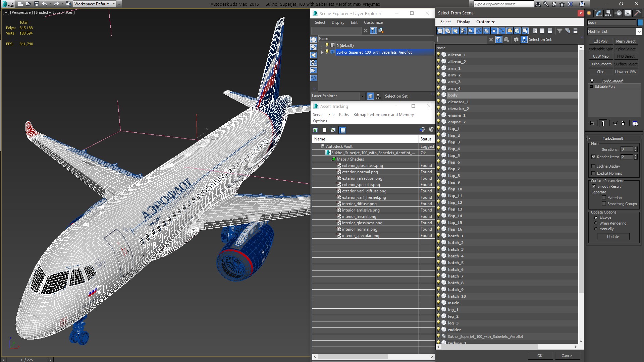
Task: Click the Open File icon
Action: (x=29, y=4)
